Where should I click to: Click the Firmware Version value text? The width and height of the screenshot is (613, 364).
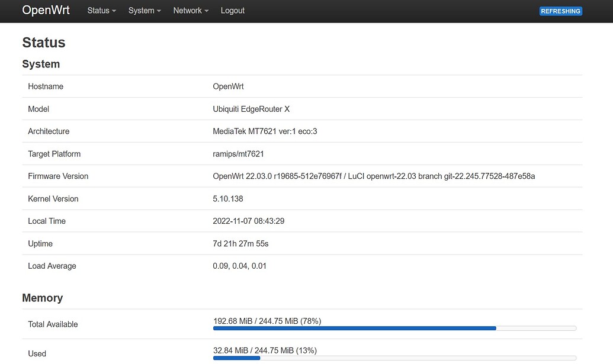coord(374,176)
